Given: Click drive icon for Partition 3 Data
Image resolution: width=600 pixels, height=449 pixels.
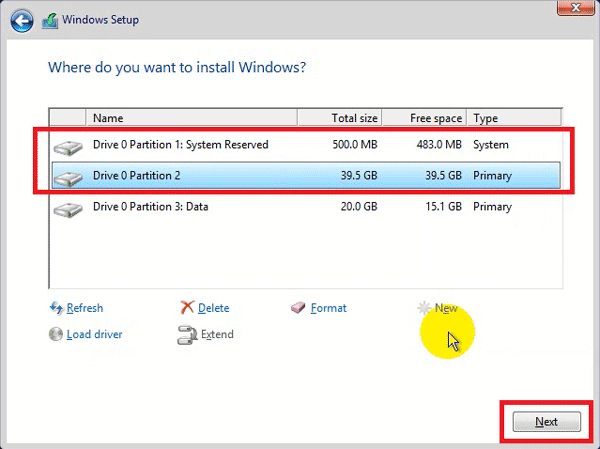Looking at the screenshot, I should tap(68, 209).
